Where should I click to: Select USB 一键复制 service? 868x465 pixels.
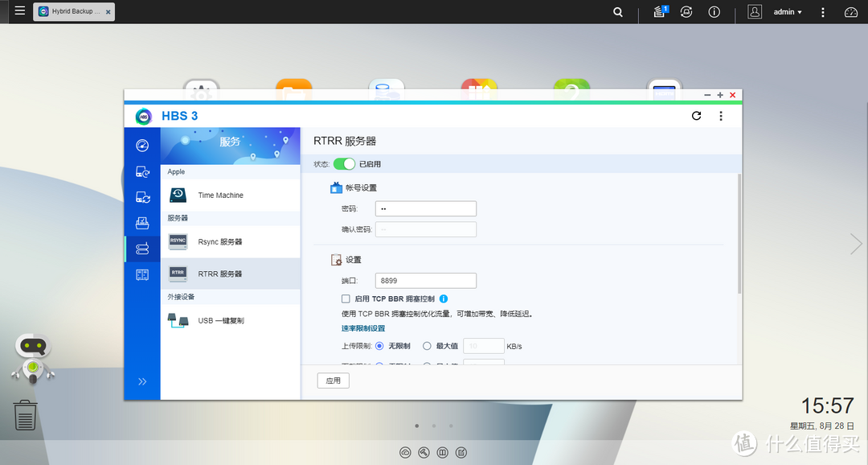point(231,320)
